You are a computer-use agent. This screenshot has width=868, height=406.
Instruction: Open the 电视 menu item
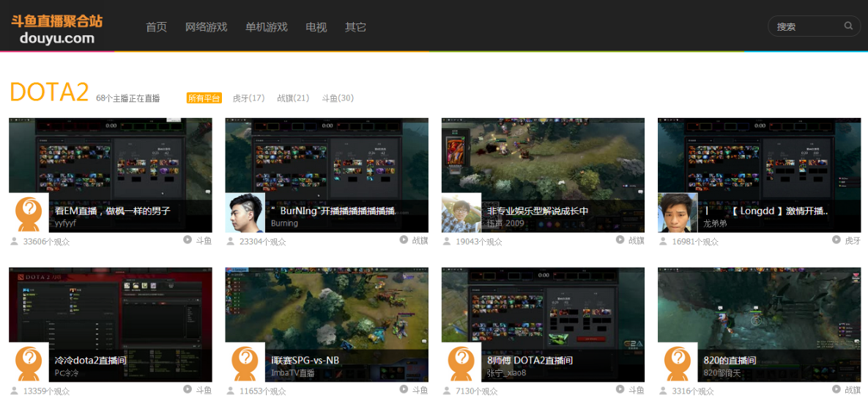pyautogui.click(x=316, y=27)
